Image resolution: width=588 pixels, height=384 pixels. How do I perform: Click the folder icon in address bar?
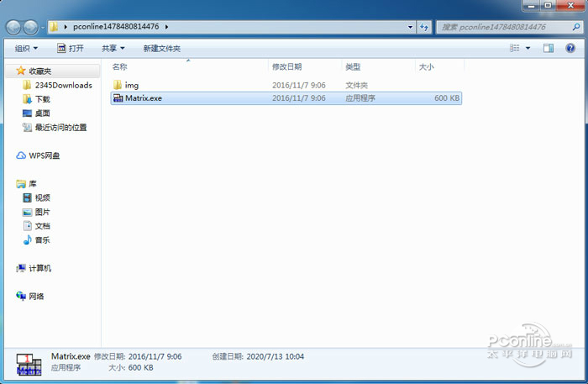[x=55, y=27]
